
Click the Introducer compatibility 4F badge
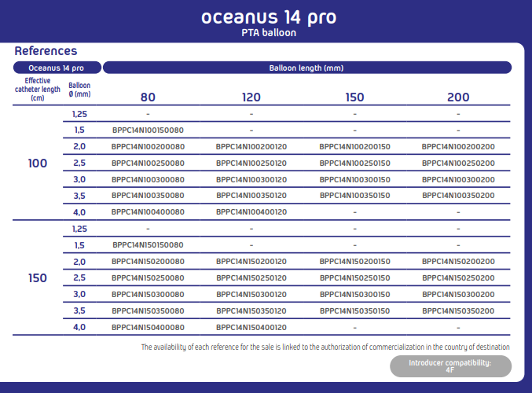point(450,366)
